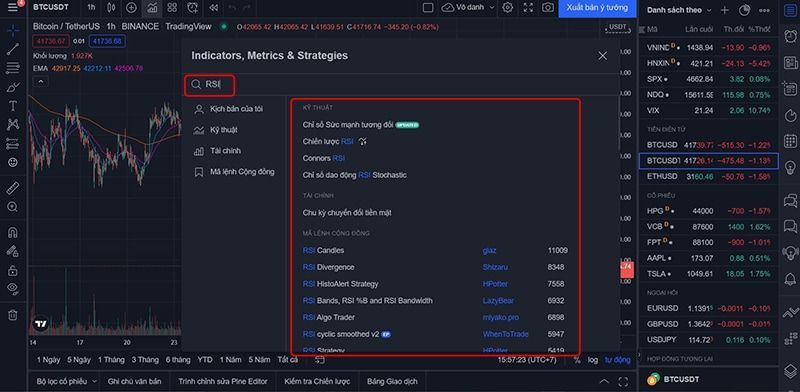This screenshot has width=800, height=392.
Task: Select Mã lệnh Cộng đồng category
Action: pyautogui.click(x=235, y=172)
